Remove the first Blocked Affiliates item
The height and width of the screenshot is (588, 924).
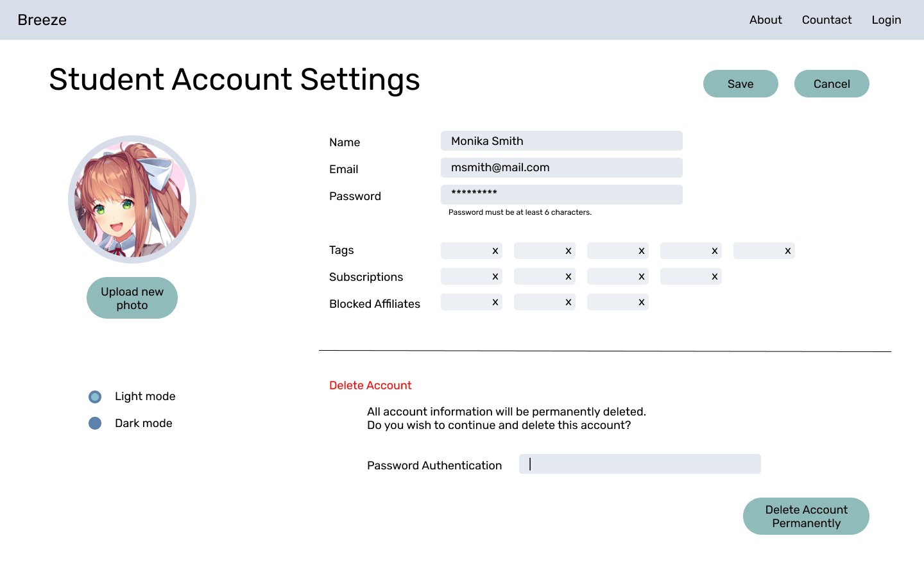coord(495,302)
